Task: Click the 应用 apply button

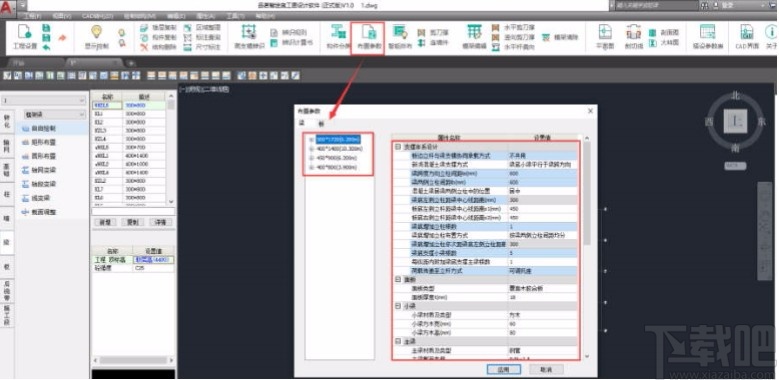Action: [503, 369]
